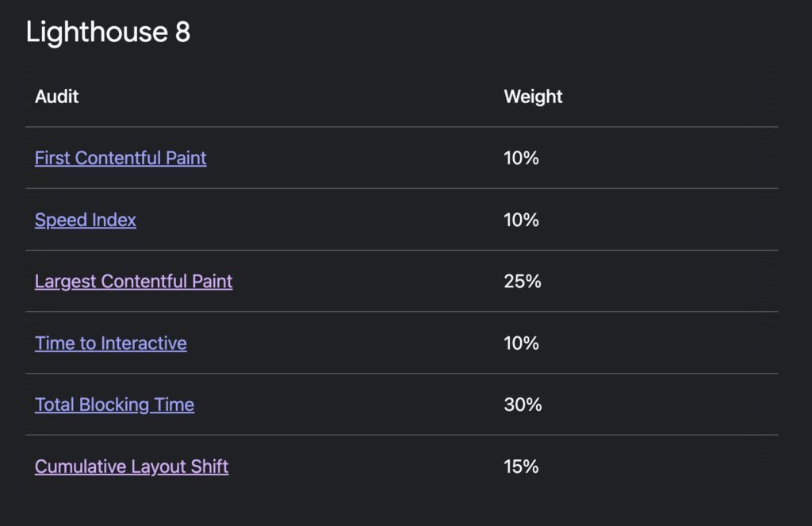Click the Lighthouse 8 heading
The height and width of the screenshot is (526, 812).
click(x=108, y=33)
